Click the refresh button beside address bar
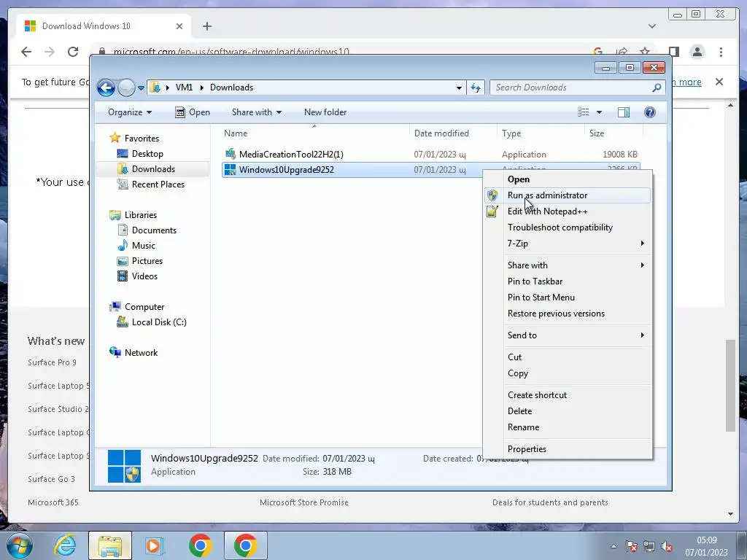This screenshot has height=560, width=747. tap(476, 87)
